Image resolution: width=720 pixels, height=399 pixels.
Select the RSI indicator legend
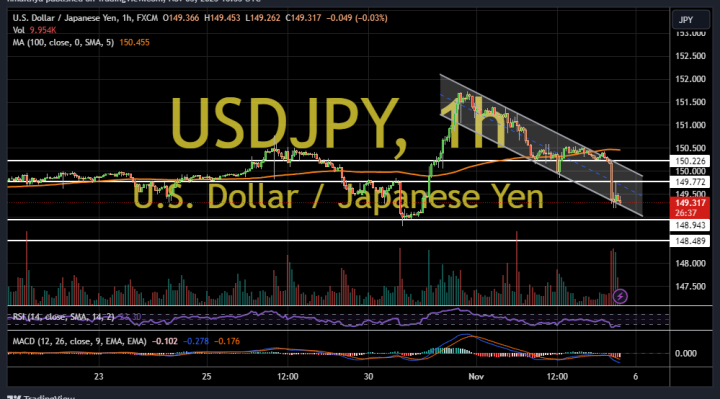pos(63,317)
